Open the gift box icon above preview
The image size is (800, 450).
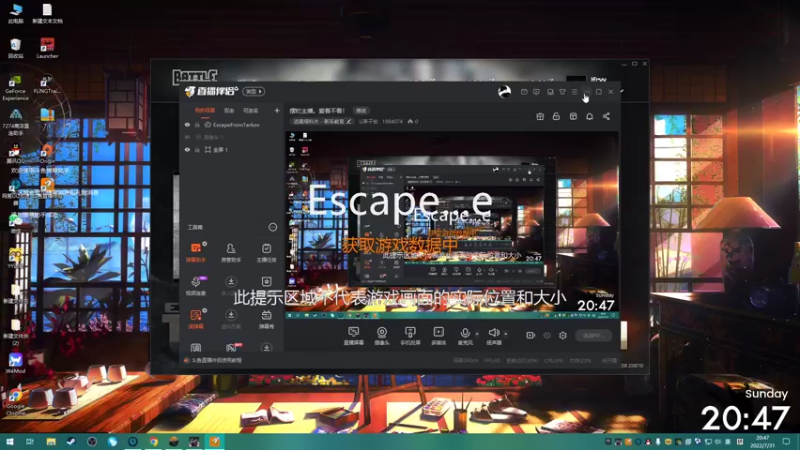540,116
